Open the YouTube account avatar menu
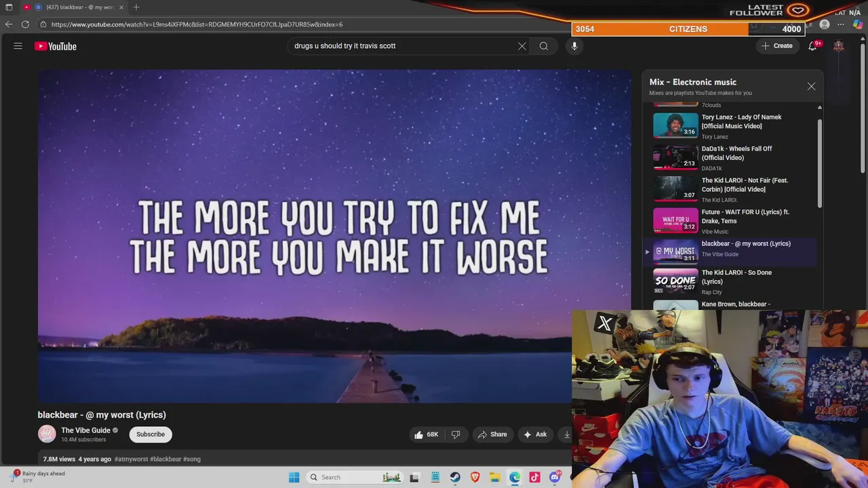The height and width of the screenshot is (488, 868). pyautogui.click(x=839, y=46)
